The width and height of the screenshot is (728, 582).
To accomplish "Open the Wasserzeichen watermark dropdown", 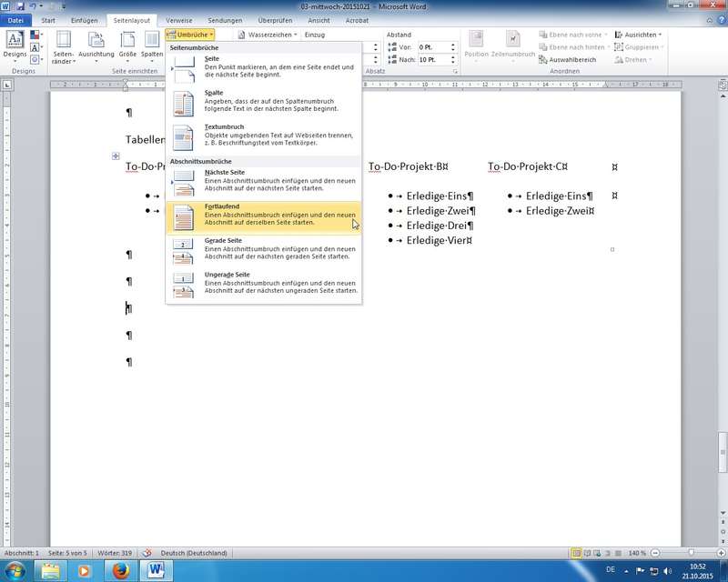I will pyautogui.click(x=268, y=35).
